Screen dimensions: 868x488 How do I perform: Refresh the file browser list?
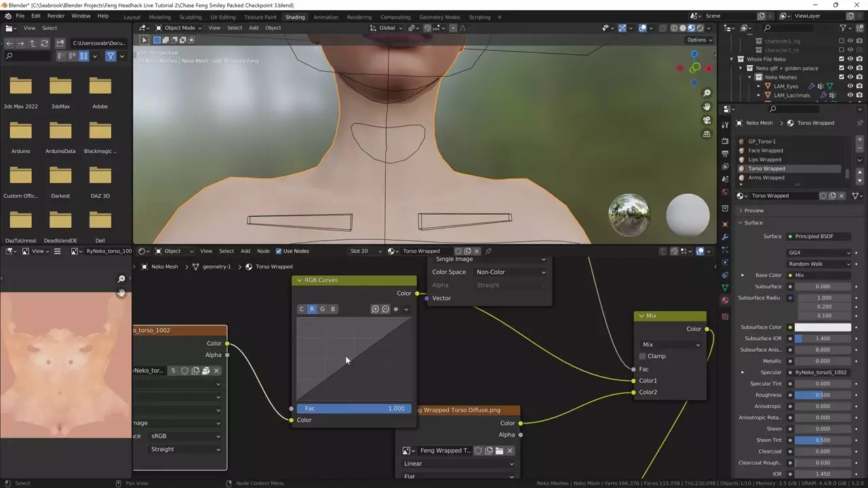pyautogui.click(x=44, y=43)
